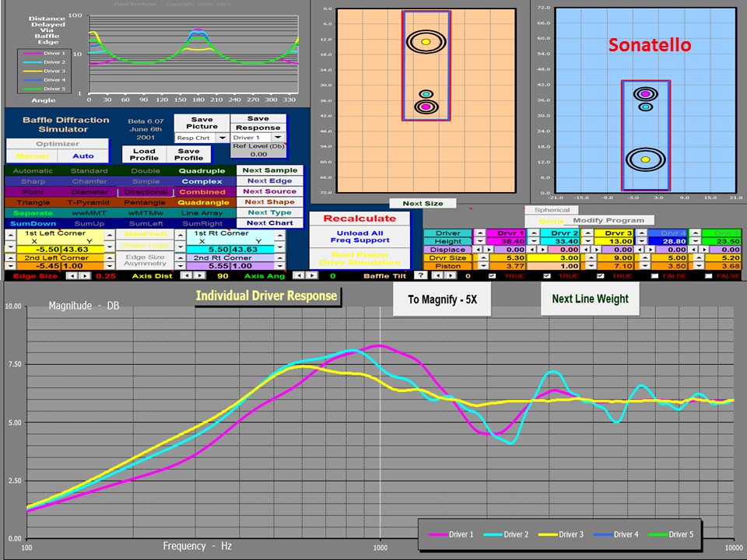Select the Ref Level 0.00 field

(x=258, y=154)
